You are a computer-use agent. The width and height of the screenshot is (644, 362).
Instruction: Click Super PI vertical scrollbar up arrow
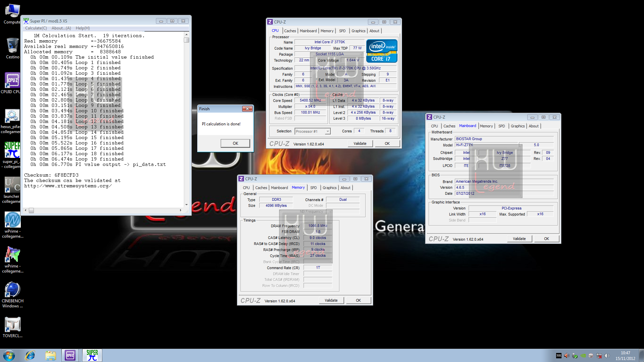click(x=186, y=35)
